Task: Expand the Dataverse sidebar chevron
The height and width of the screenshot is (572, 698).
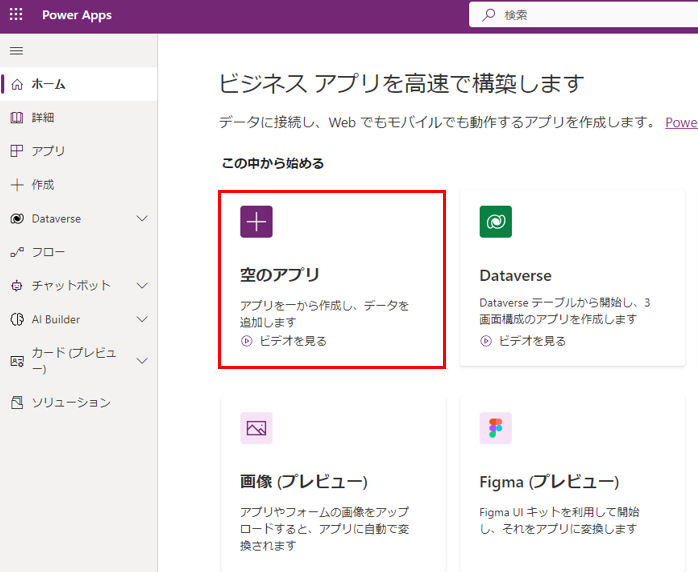Action: 142,219
